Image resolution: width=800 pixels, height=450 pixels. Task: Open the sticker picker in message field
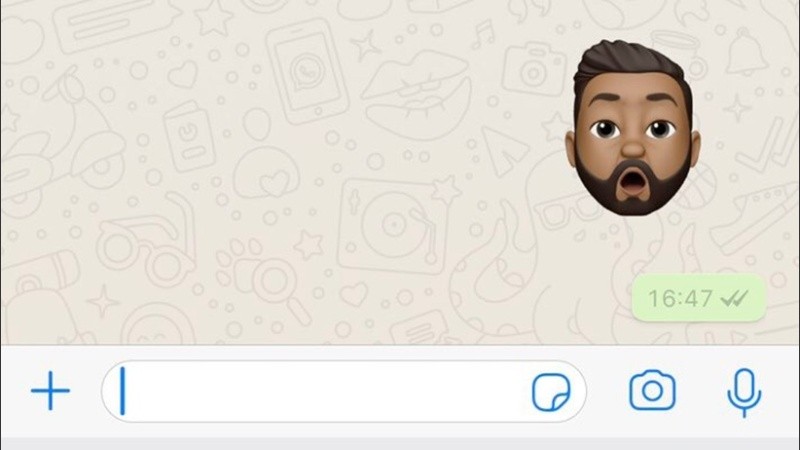coord(551,392)
